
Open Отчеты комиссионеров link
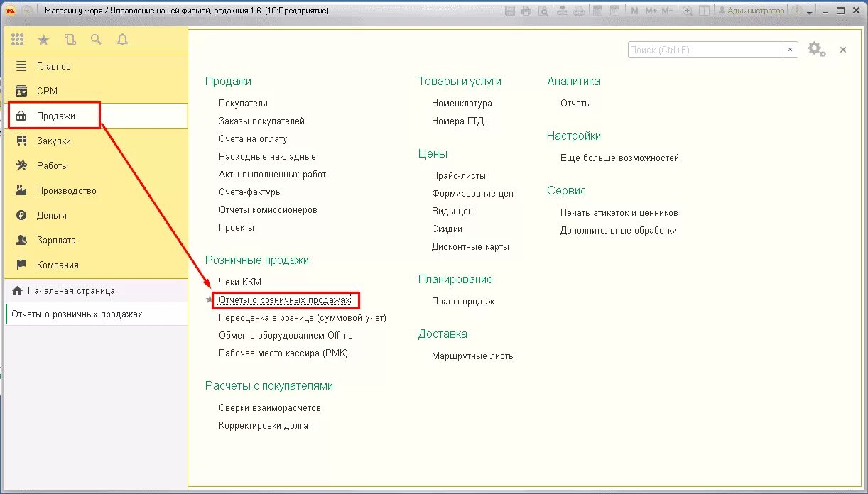tap(268, 209)
